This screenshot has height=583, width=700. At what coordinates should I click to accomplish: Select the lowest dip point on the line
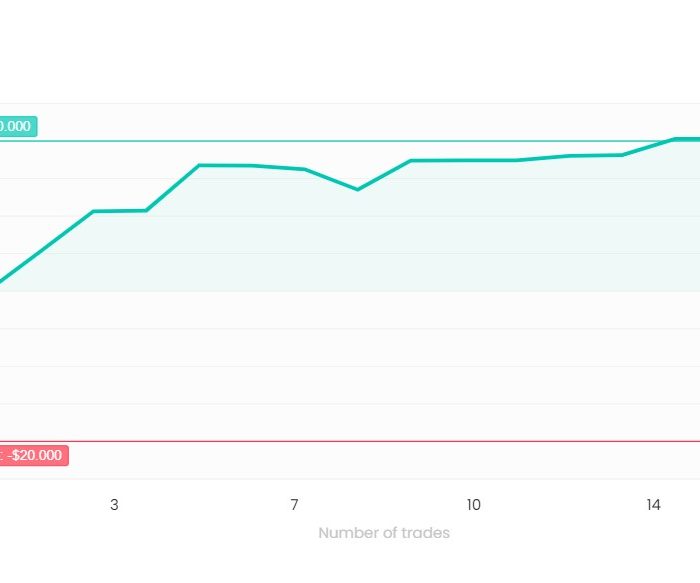tap(358, 190)
